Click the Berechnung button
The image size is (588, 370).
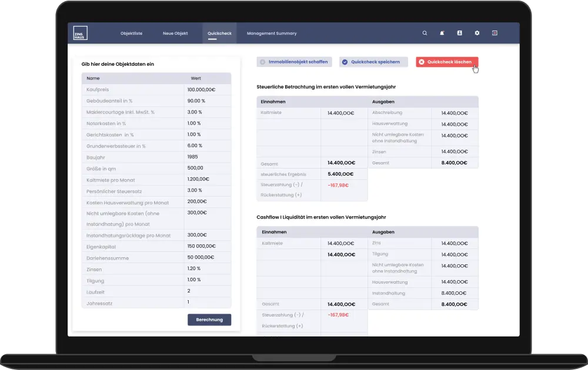click(x=209, y=319)
